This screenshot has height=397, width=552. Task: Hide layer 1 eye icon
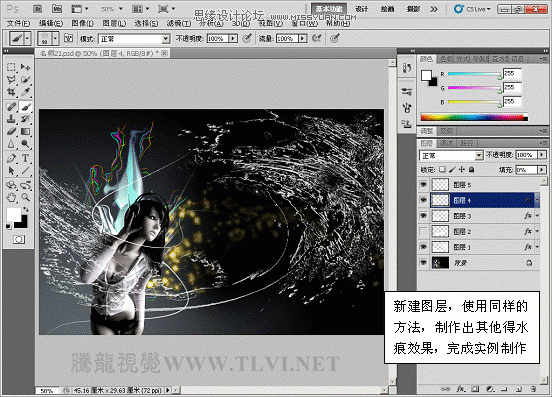[424, 247]
